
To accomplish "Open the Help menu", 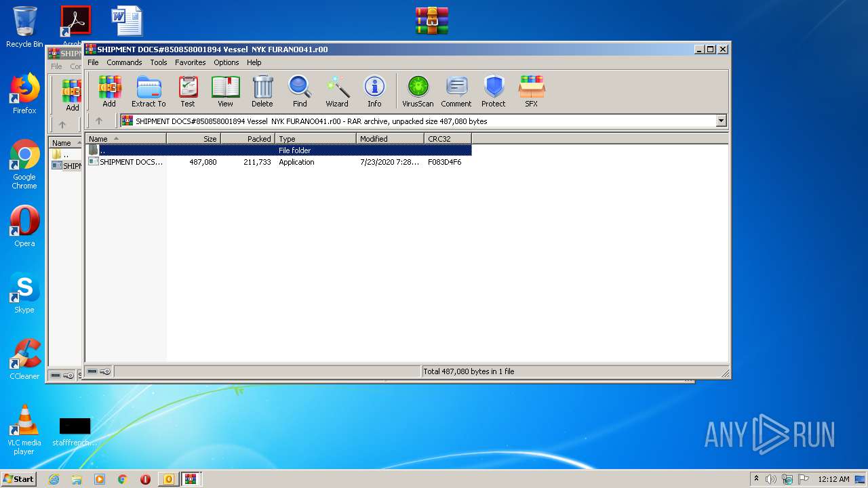I will pos(254,62).
